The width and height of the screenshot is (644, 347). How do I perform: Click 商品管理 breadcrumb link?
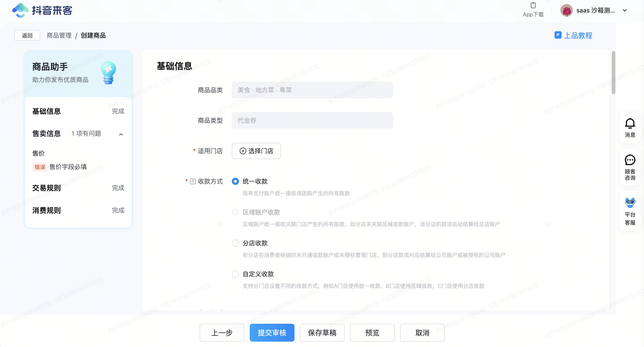click(59, 36)
